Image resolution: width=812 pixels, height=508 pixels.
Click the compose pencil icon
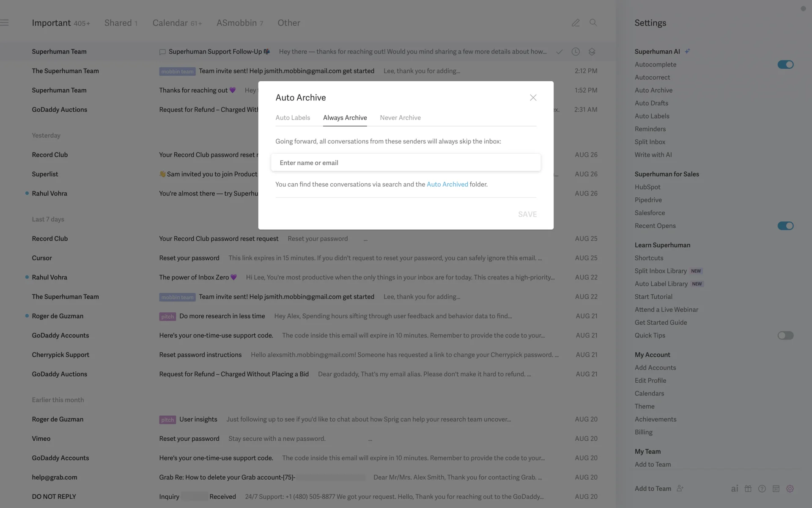tap(575, 23)
